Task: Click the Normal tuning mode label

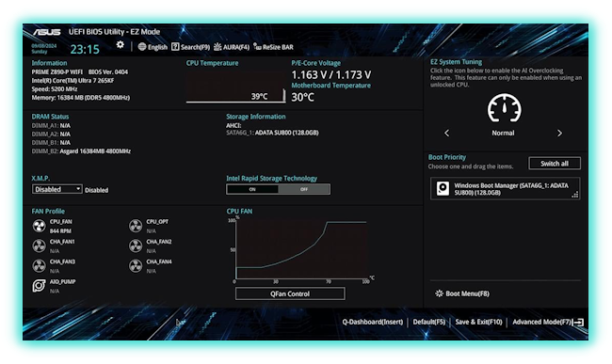Action: click(x=503, y=134)
